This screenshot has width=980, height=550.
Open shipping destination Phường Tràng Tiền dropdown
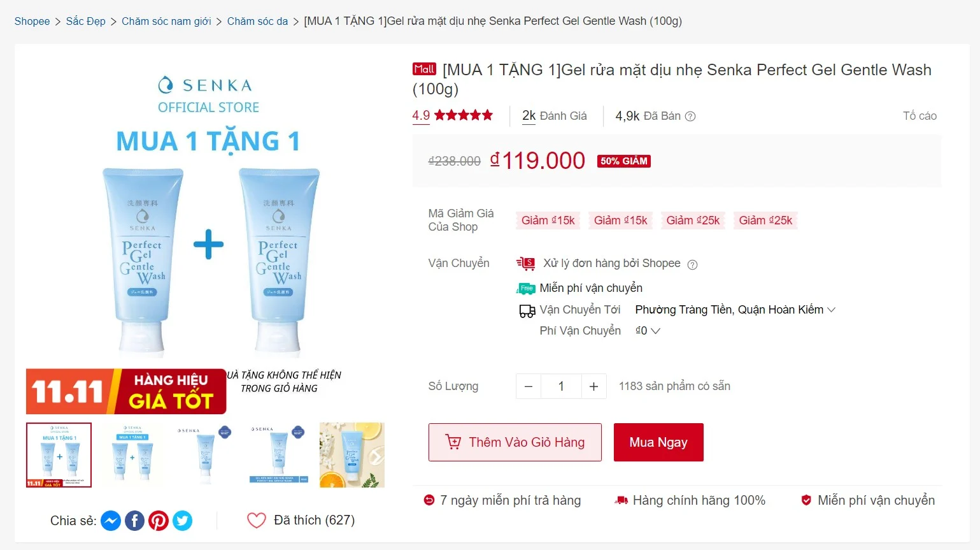(x=735, y=310)
